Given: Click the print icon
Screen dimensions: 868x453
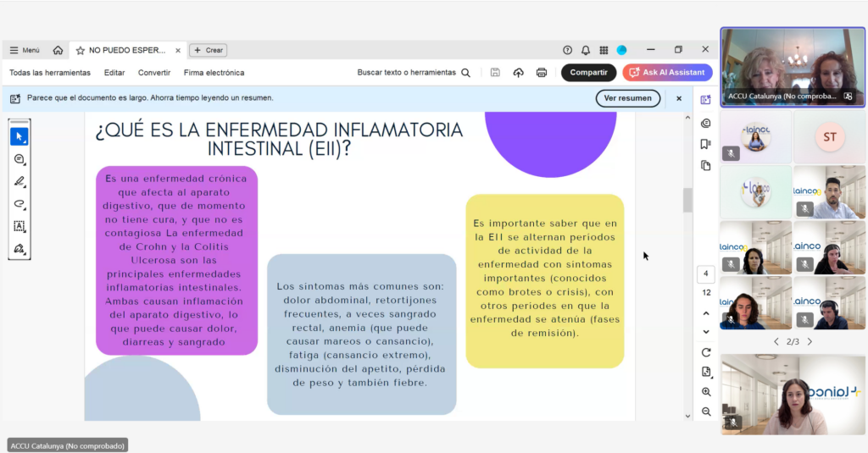Looking at the screenshot, I should tap(542, 73).
